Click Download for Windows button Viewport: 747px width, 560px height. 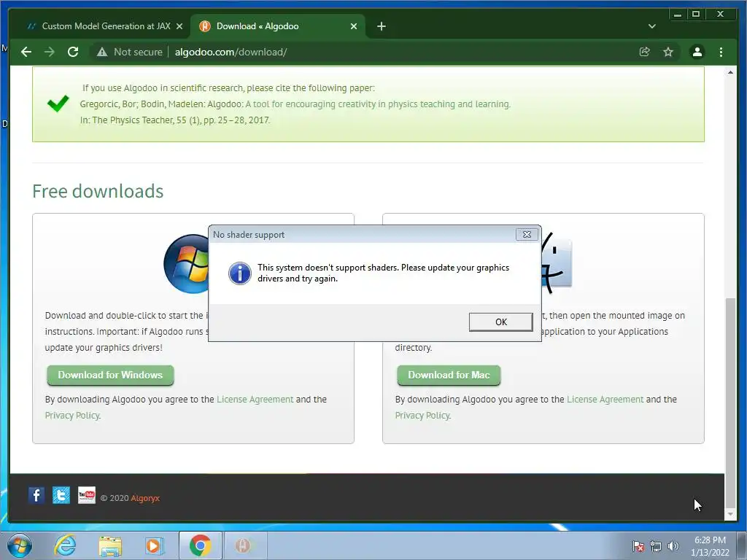(x=110, y=376)
